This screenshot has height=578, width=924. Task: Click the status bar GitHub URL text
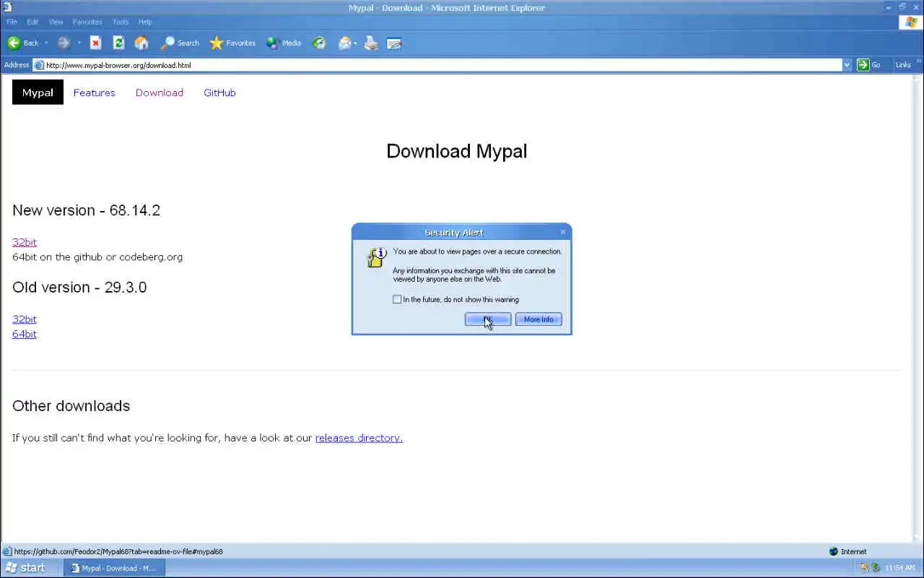click(x=118, y=551)
